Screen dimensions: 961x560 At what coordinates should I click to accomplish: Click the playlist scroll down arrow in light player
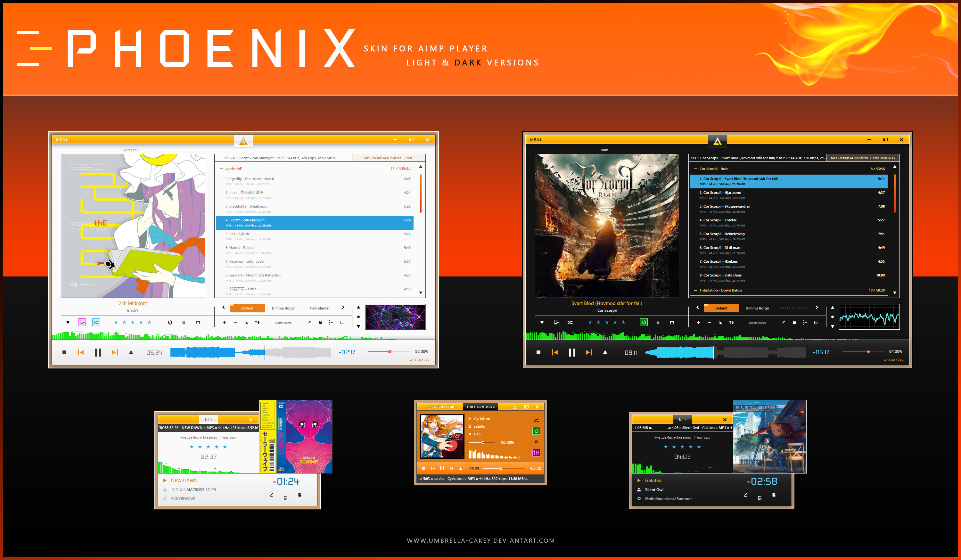tap(421, 293)
